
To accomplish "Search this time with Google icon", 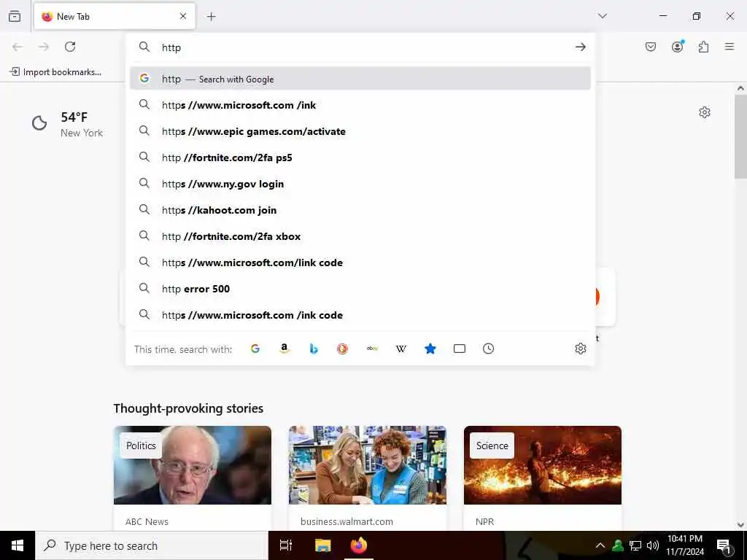I will coord(255,349).
